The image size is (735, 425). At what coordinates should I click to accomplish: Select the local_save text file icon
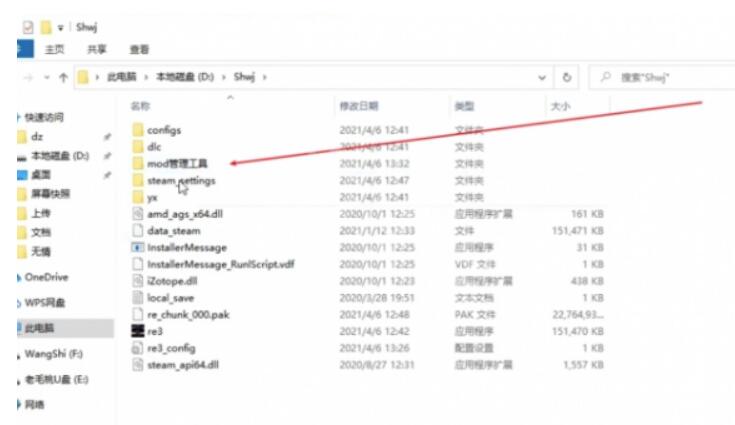point(137,298)
